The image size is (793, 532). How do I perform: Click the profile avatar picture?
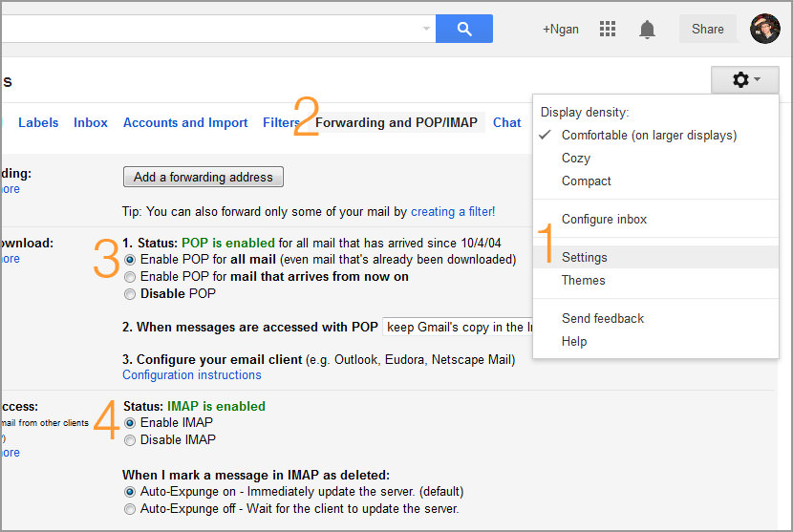coord(765,29)
